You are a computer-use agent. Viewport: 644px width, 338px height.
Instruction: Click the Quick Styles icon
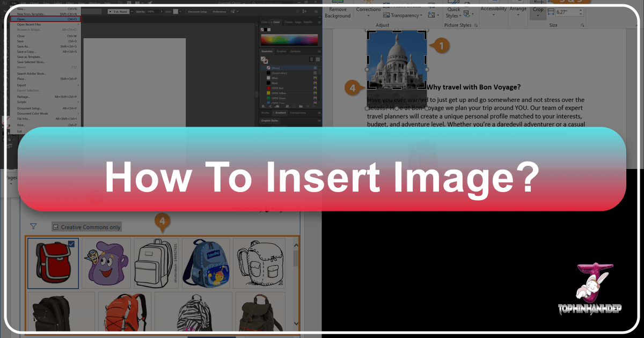pyautogui.click(x=453, y=13)
